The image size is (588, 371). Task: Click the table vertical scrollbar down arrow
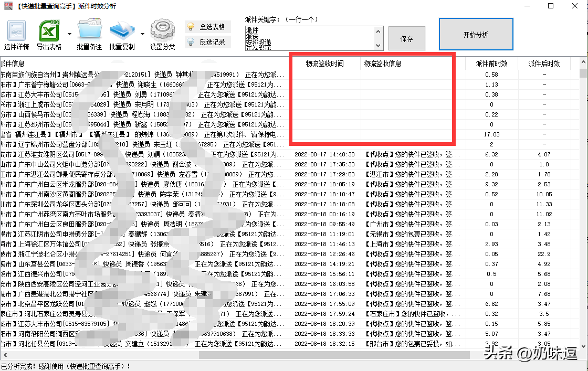point(583,346)
